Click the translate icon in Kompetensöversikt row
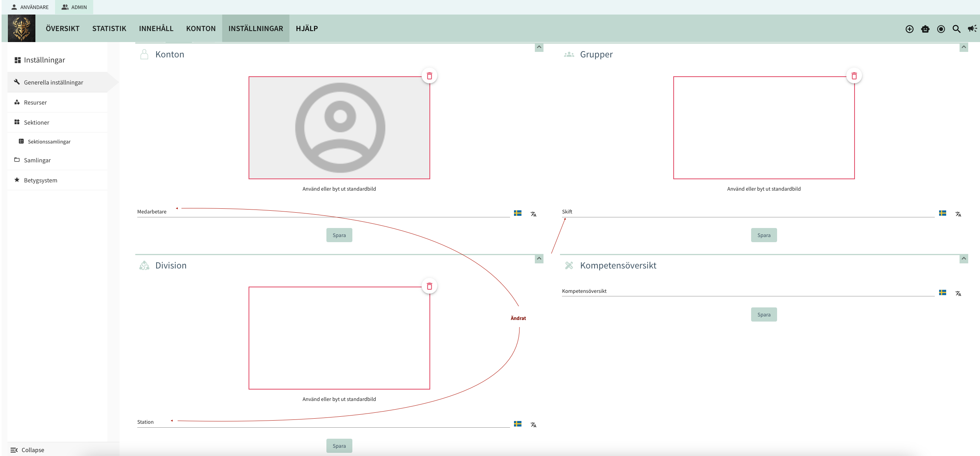 (958, 294)
